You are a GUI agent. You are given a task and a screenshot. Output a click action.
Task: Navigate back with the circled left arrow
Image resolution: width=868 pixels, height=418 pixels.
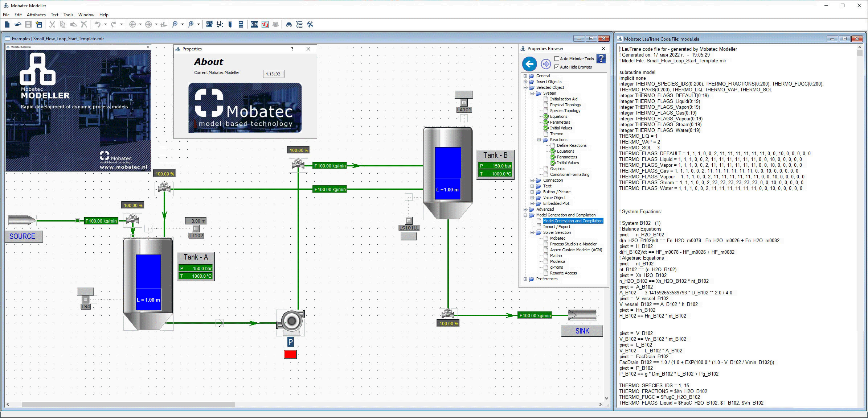[x=132, y=24]
